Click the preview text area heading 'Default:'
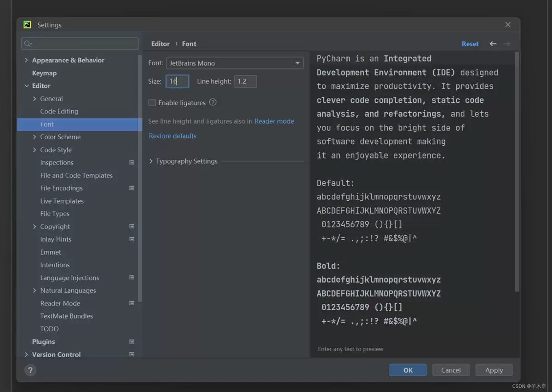 (x=336, y=183)
